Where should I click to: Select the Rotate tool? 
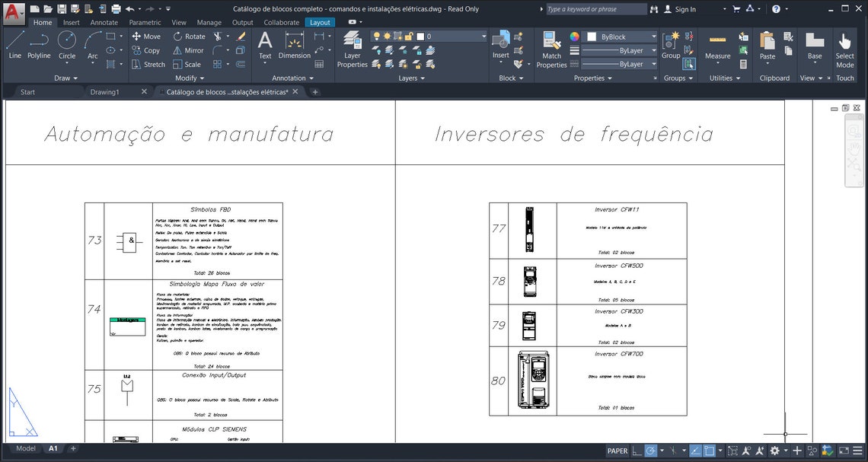(189, 36)
